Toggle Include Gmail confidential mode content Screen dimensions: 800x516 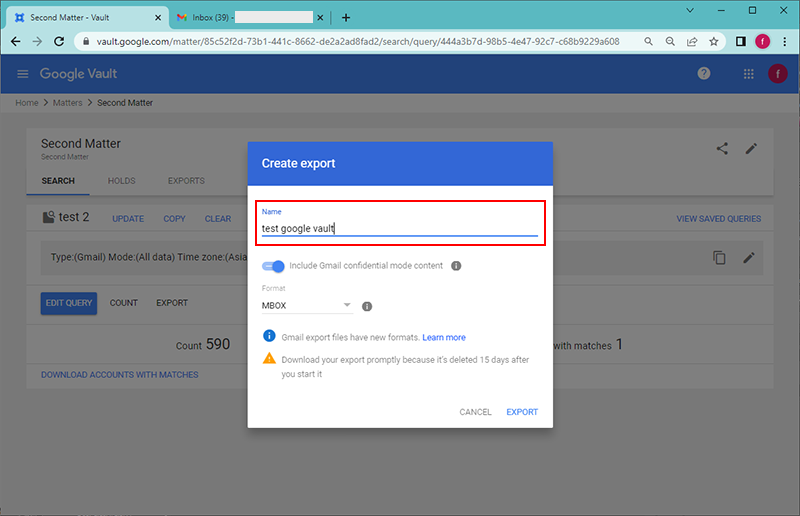pos(273,266)
